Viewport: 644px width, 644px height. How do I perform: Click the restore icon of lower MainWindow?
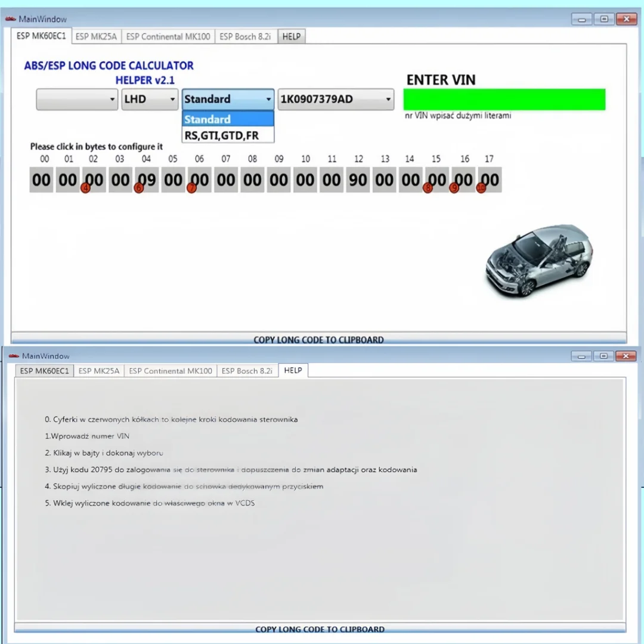[603, 355]
